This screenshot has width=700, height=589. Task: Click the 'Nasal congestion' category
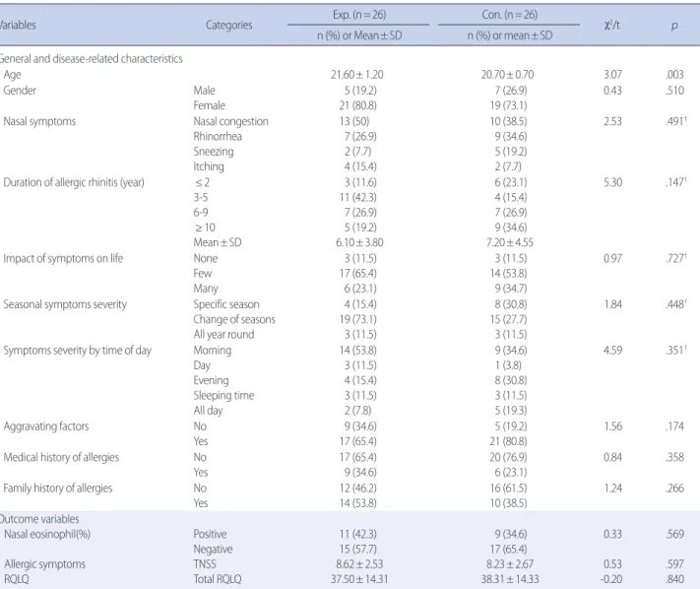coord(230,121)
